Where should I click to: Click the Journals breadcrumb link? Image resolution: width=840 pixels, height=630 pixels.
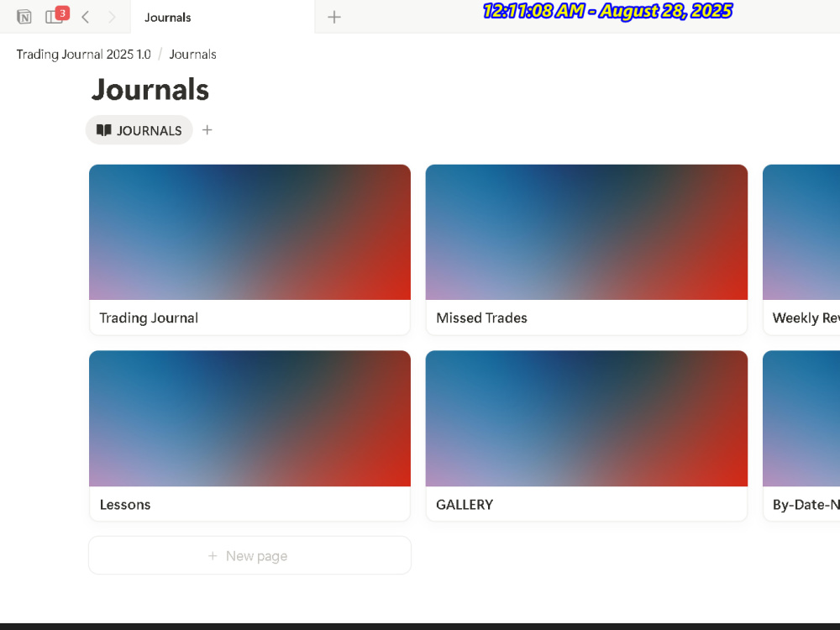(193, 54)
